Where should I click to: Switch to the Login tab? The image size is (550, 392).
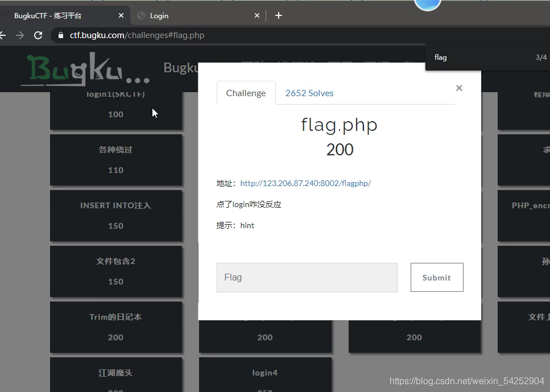click(198, 15)
